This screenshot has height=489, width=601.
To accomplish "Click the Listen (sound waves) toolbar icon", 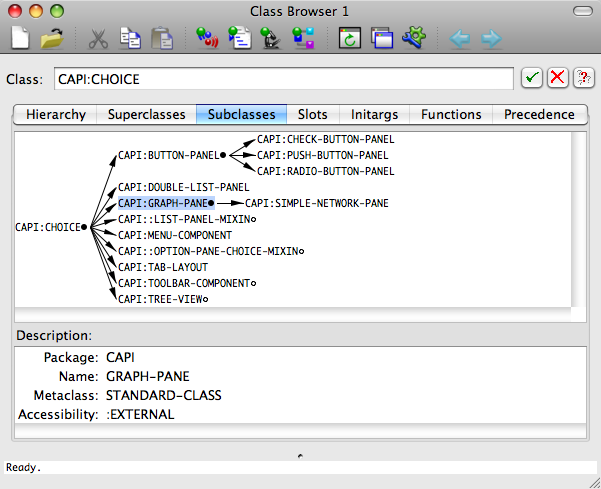I will (207, 38).
